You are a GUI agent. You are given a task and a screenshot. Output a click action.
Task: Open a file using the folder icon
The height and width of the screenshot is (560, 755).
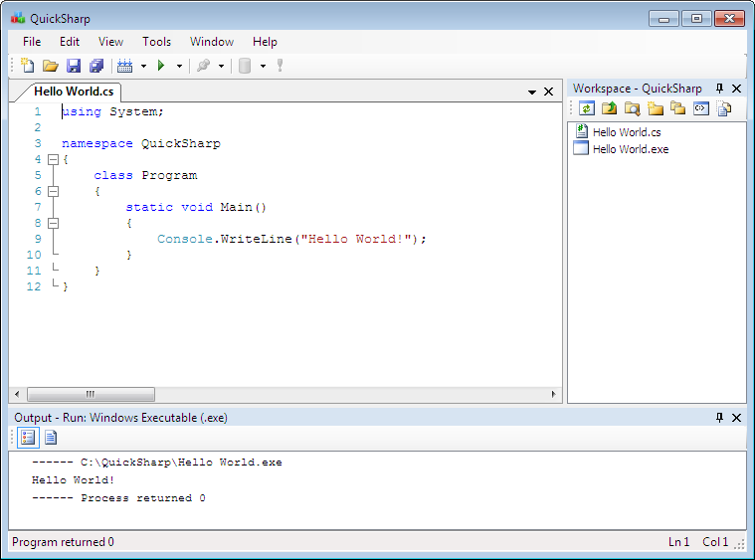point(50,66)
